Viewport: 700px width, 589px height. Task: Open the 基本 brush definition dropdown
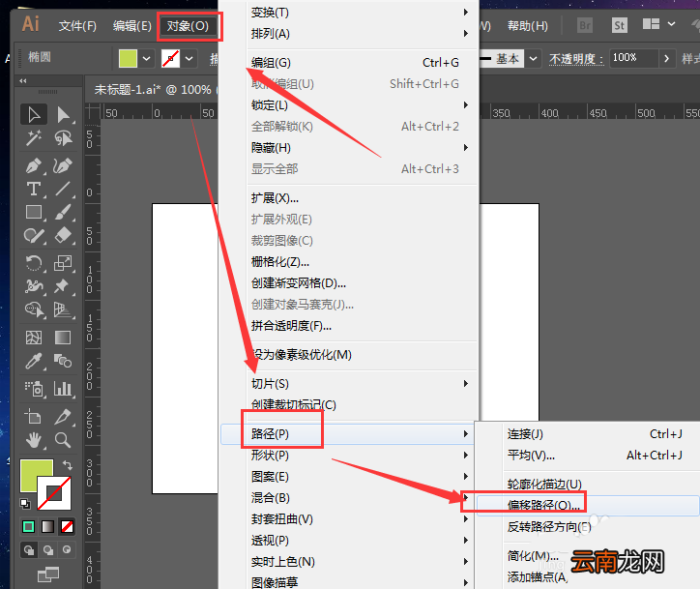(x=533, y=58)
